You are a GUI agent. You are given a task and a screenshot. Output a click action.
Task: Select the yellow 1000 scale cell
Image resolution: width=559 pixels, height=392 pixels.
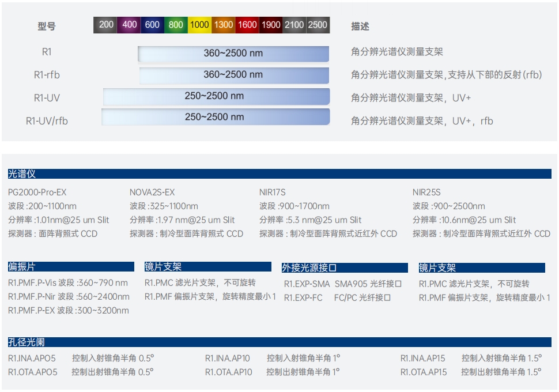[x=199, y=25]
